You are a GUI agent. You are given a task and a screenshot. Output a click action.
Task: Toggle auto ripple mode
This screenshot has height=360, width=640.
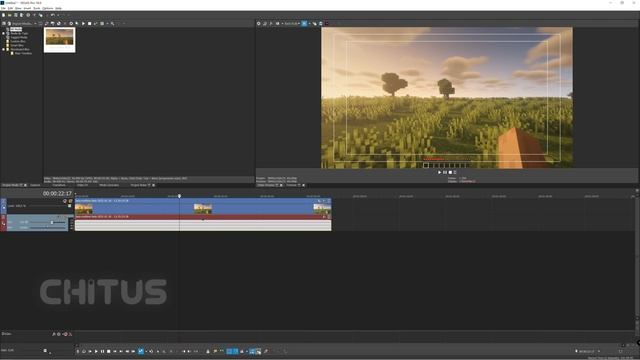[242, 351]
